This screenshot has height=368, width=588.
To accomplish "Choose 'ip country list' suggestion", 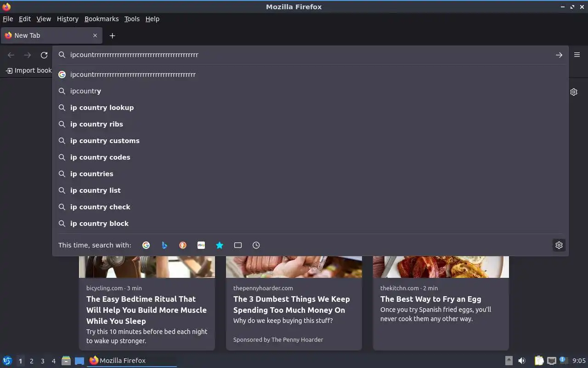I will coord(311,190).
